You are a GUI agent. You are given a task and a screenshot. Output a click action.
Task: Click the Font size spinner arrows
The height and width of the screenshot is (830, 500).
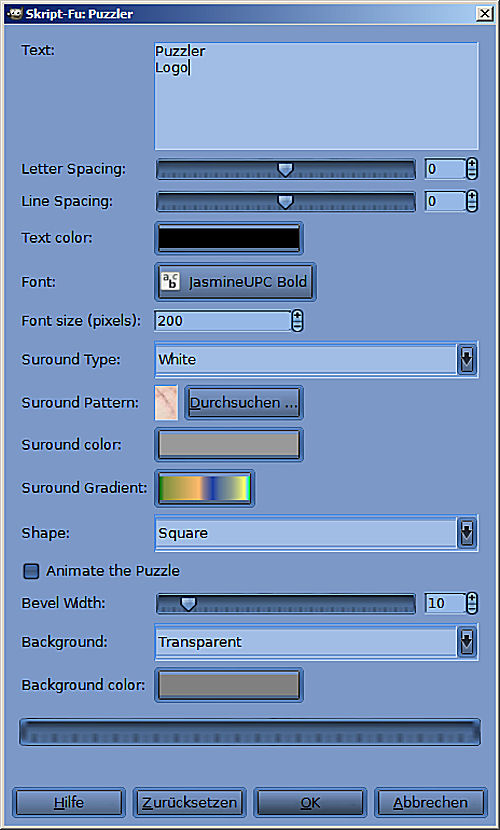point(297,321)
